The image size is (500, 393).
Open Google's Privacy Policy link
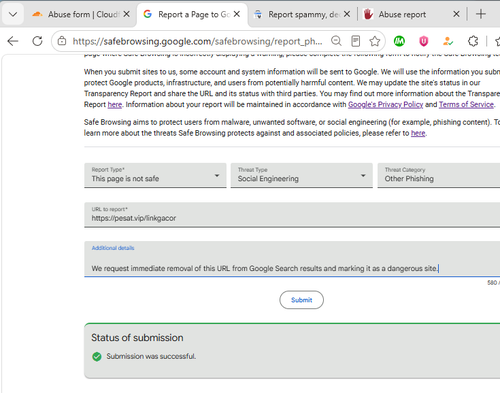click(x=385, y=105)
